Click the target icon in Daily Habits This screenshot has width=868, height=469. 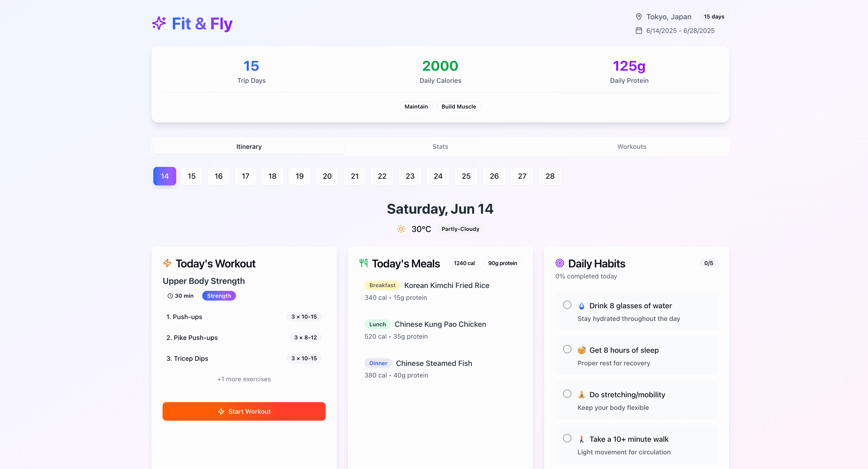tap(560, 263)
